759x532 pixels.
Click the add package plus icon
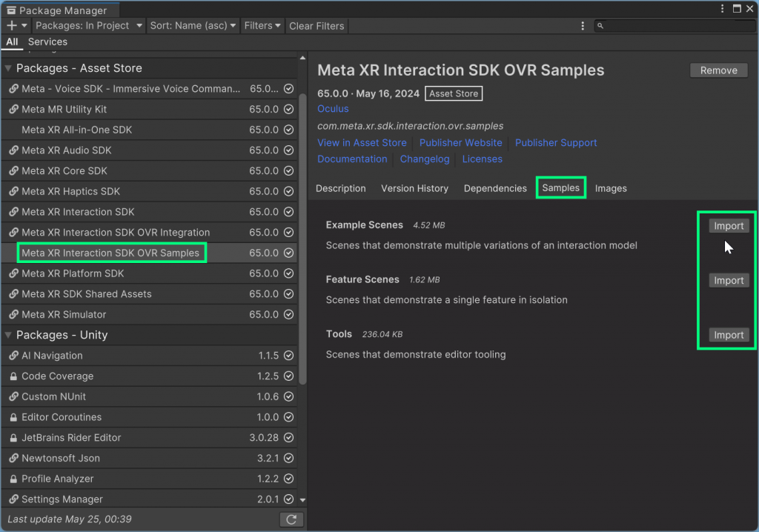(12, 26)
